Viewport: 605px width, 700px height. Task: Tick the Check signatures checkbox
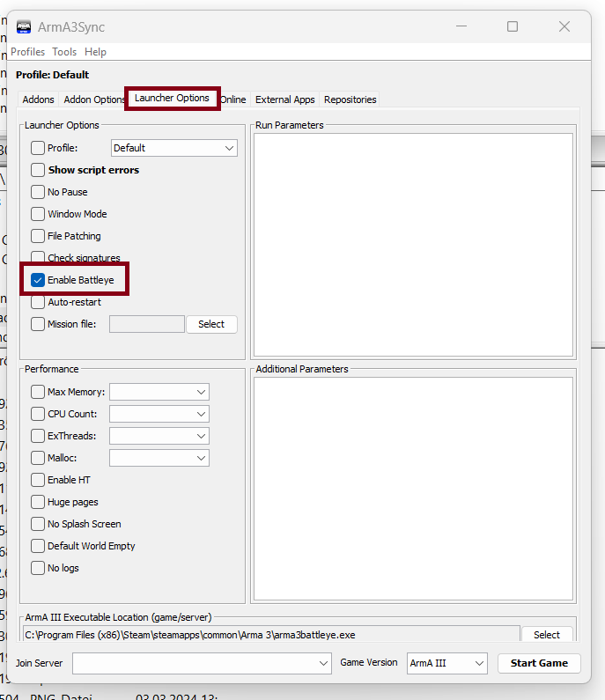click(x=38, y=257)
